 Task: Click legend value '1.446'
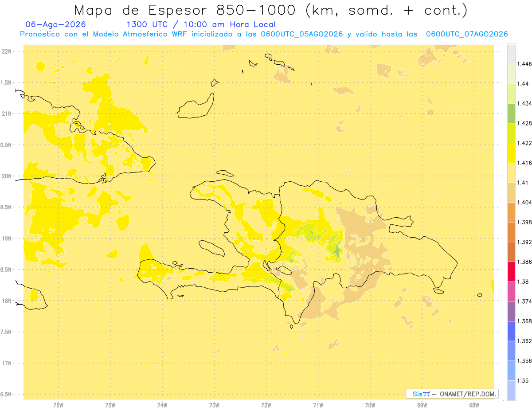[x=524, y=64]
